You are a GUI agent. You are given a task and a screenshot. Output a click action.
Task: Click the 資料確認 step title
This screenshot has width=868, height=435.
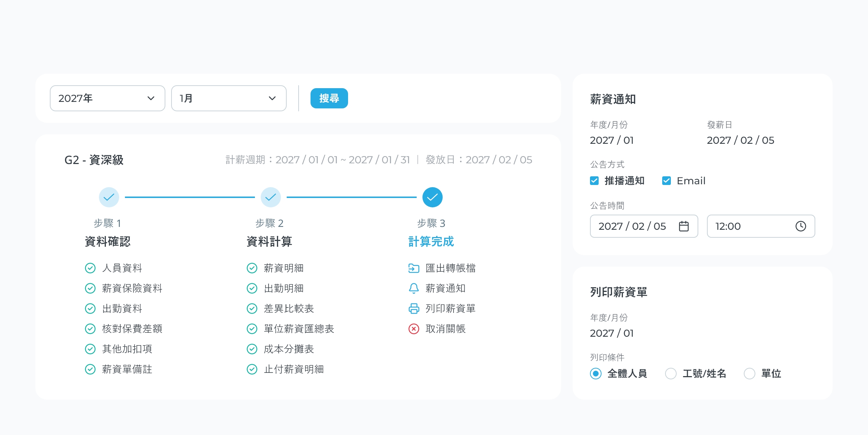tap(108, 241)
